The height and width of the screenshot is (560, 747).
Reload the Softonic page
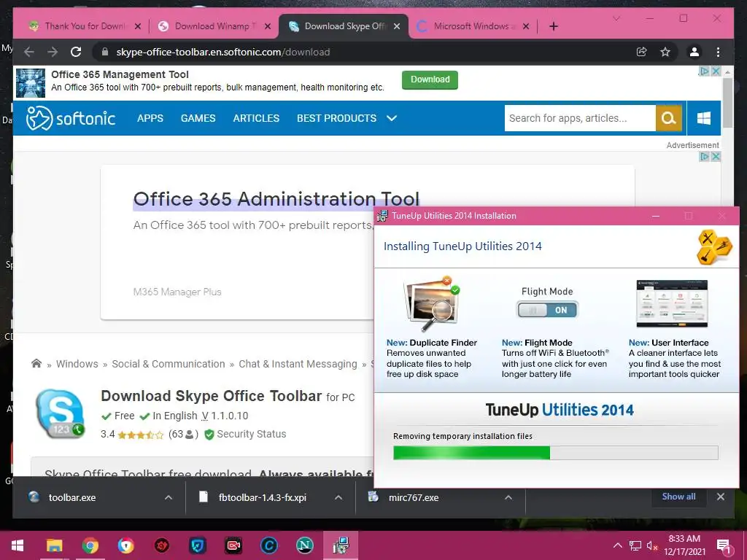(76, 52)
